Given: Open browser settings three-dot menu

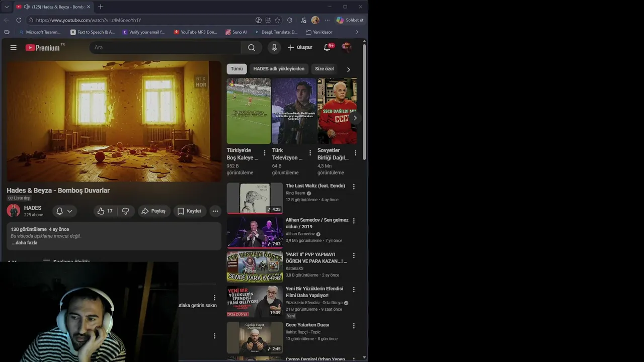Looking at the screenshot, I should tap(327, 20).
